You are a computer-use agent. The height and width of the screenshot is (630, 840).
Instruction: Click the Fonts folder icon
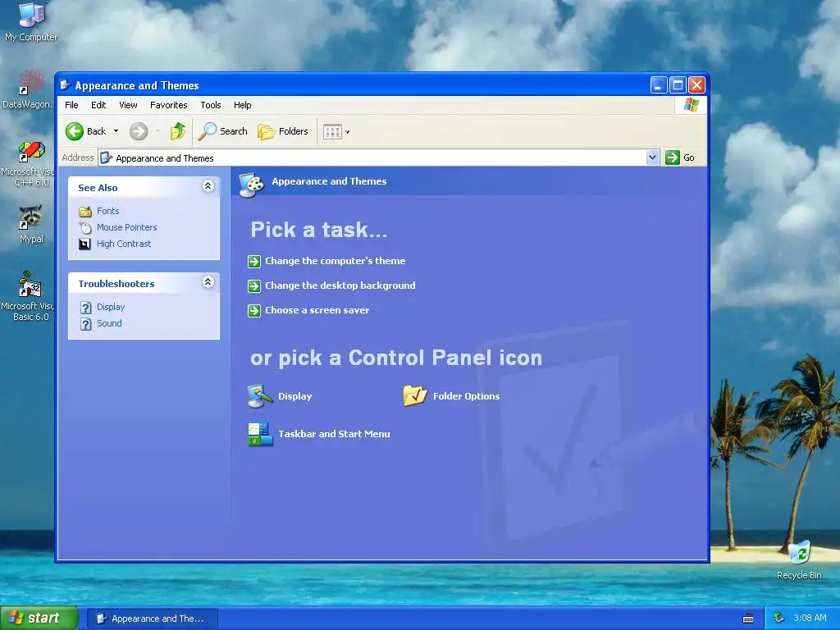pos(85,212)
